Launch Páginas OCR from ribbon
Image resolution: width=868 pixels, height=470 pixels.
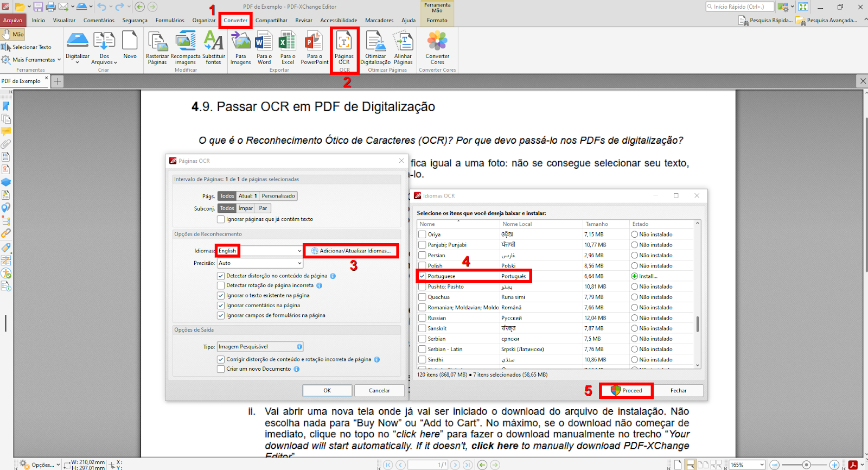coord(344,48)
